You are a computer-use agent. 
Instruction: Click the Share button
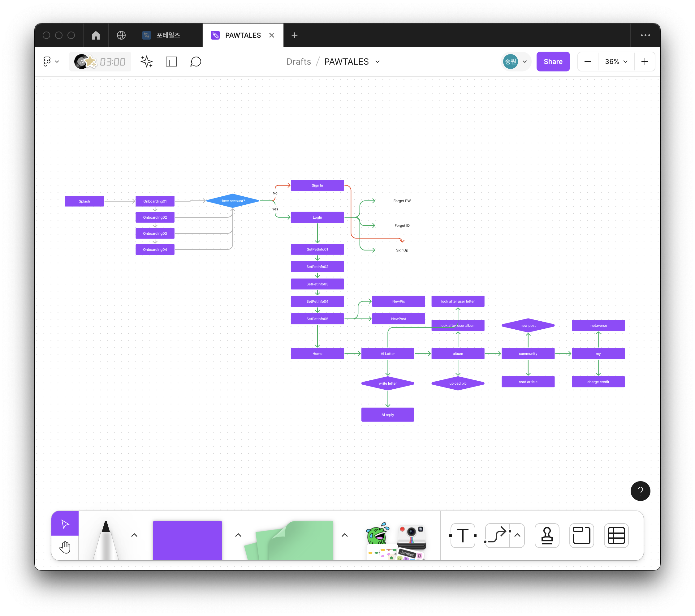(x=553, y=62)
